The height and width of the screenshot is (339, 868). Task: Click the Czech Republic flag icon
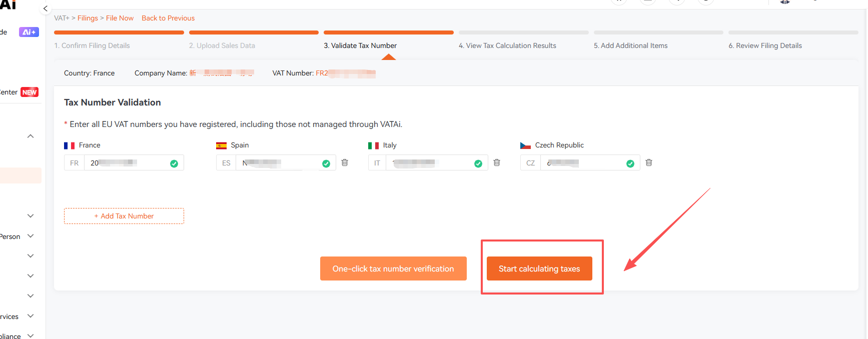(x=525, y=145)
